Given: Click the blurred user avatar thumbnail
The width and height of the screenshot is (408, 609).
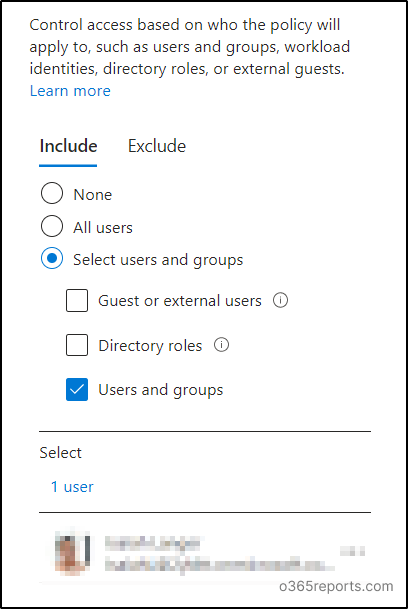Looking at the screenshot, I should click(x=72, y=553).
